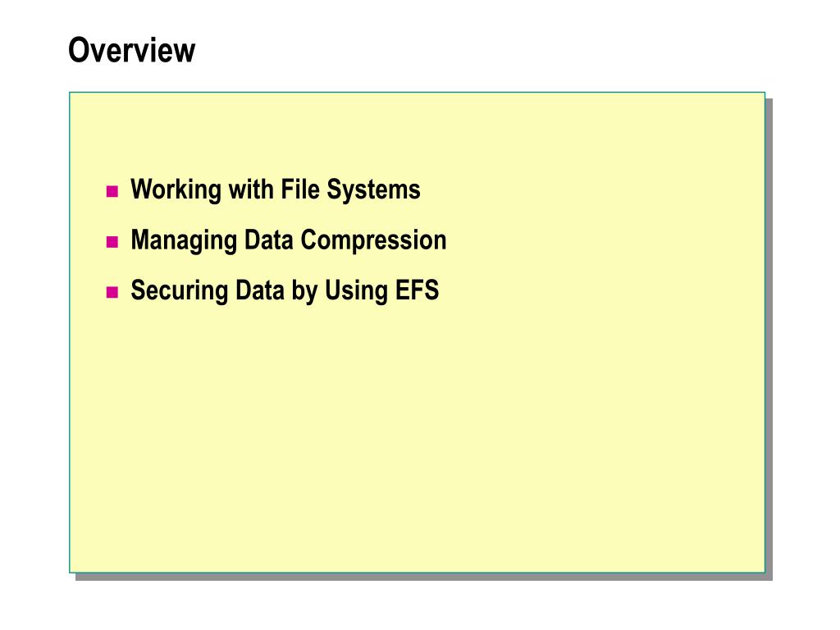
Task: Select the Working with File Systems line
Action: [276, 189]
